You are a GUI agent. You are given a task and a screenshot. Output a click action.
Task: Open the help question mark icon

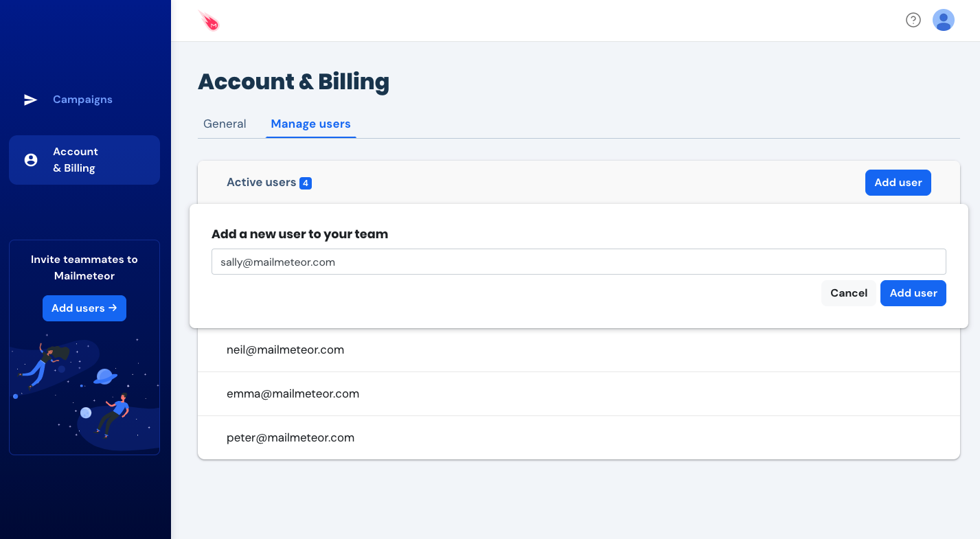coord(913,20)
